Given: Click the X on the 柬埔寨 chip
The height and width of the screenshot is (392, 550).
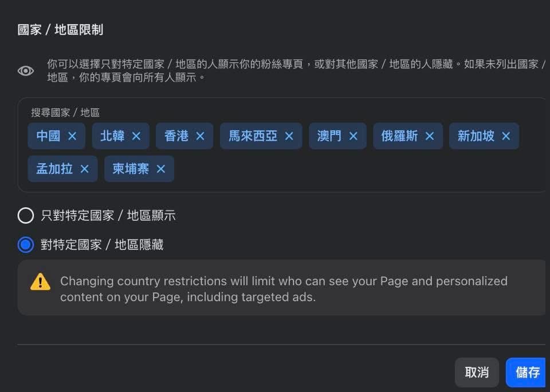Looking at the screenshot, I should point(161,169).
